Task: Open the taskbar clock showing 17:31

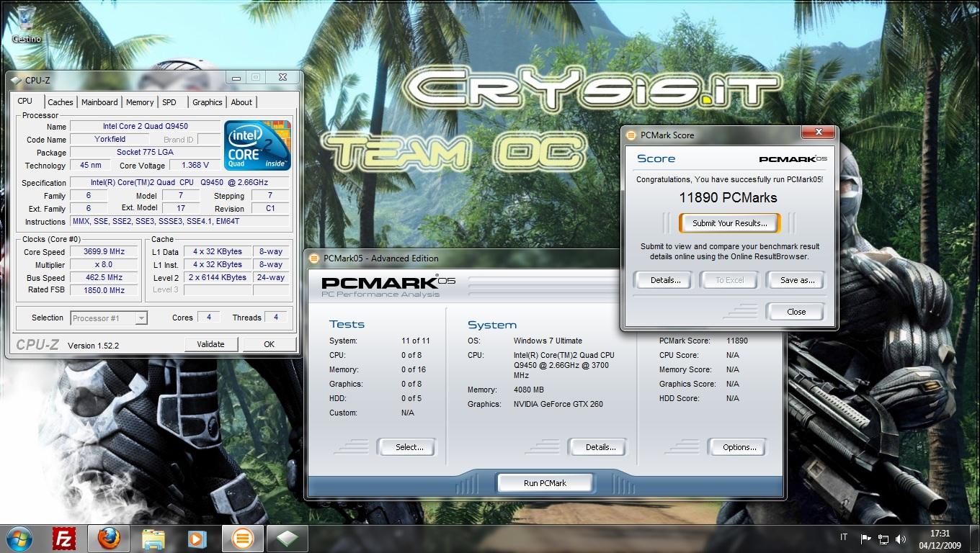Action: [x=940, y=539]
